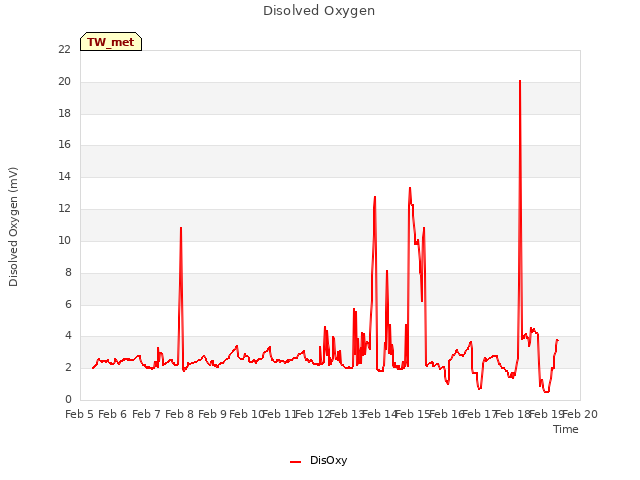Click the y-axis value 16

coord(64,145)
